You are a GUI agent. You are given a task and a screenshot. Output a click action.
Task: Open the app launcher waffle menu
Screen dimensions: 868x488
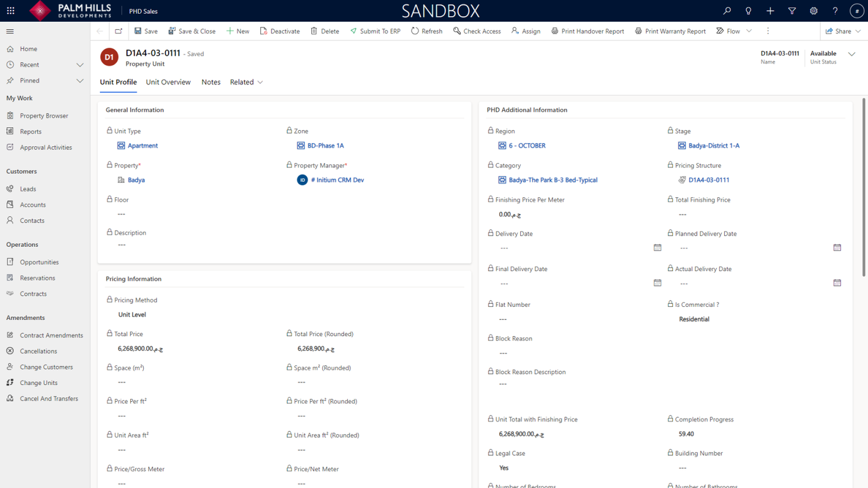point(11,11)
